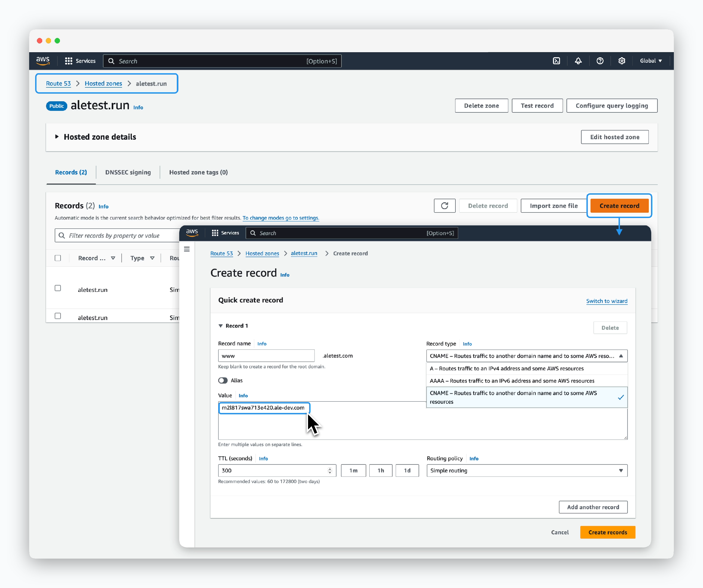
Task: Open the Route 53 breadcrumb in the main window
Action: [x=58, y=84]
